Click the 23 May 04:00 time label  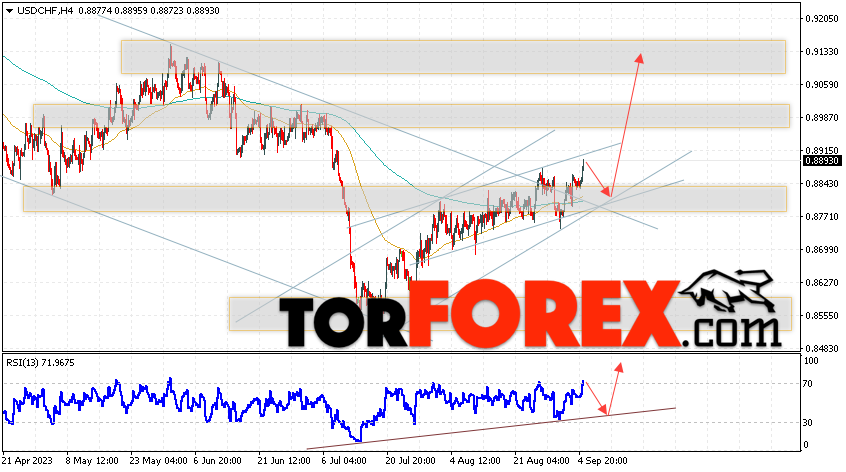pyautogui.click(x=159, y=461)
